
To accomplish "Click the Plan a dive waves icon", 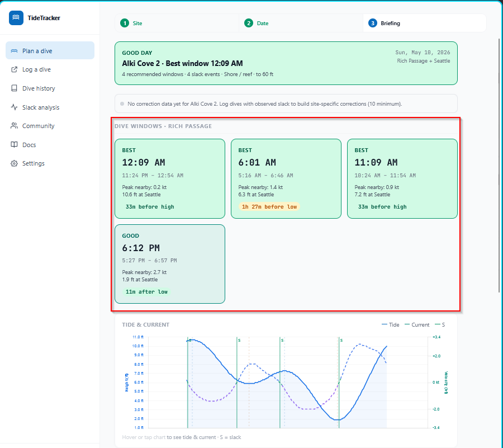I will (x=14, y=51).
